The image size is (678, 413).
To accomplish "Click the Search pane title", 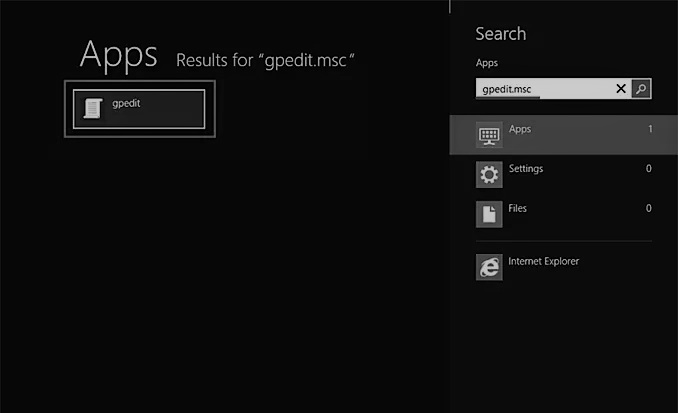I will [501, 34].
